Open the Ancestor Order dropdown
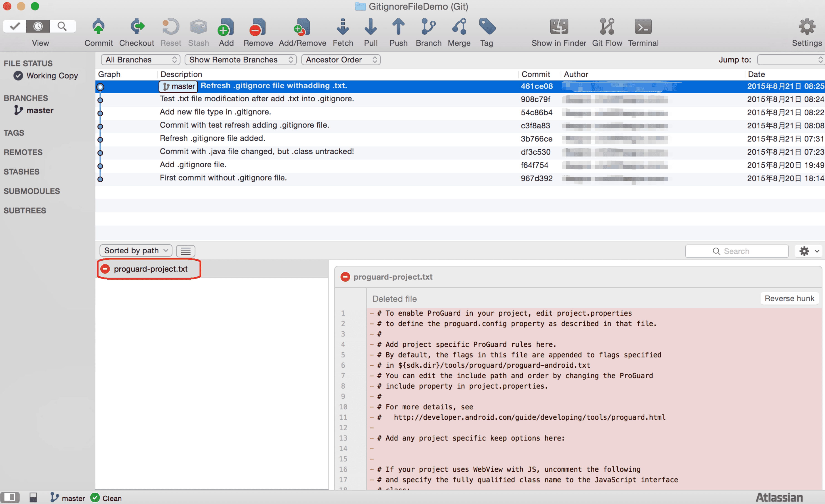This screenshot has width=825, height=504. pyautogui.click(x=341, y=60)
